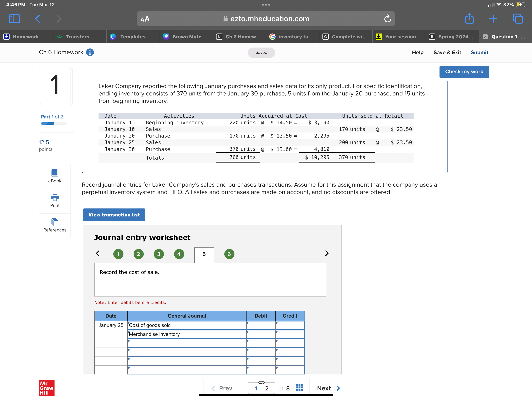Click the Part 1 of 2 progress bar

(53, 124)
